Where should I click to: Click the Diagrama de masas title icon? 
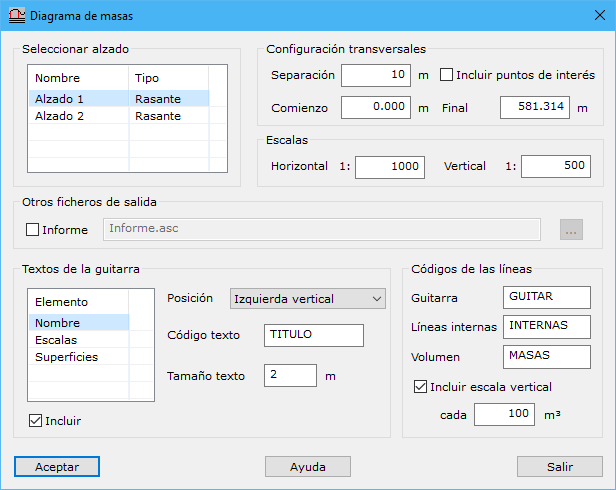tap(17, 16)
